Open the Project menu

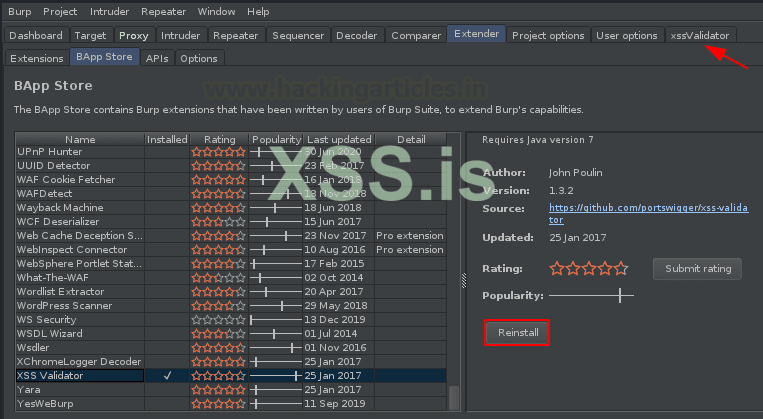pos(60,11)
